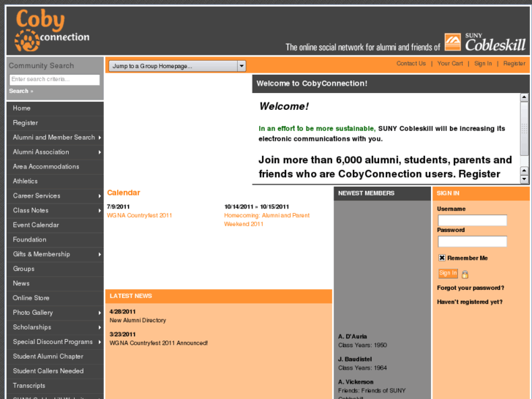Open the Register sidebar menu item
The width and height of the screenshot is (532, 399).
55,123
